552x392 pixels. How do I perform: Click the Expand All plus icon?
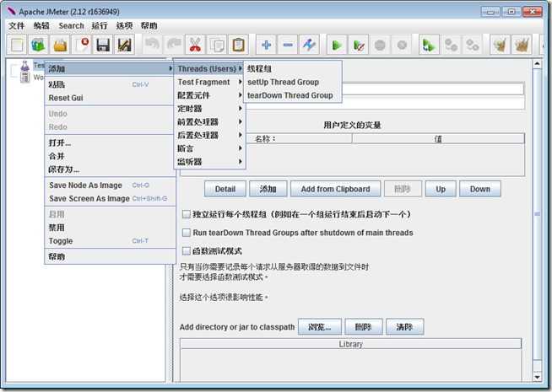(x=266, y=45)
